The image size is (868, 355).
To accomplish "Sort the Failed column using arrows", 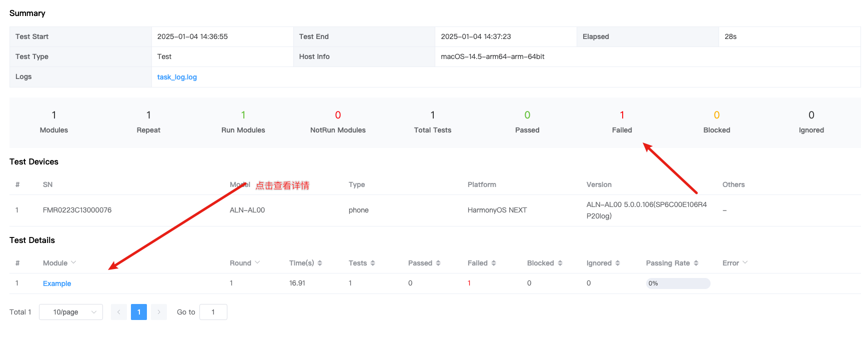I will point(494,263).
